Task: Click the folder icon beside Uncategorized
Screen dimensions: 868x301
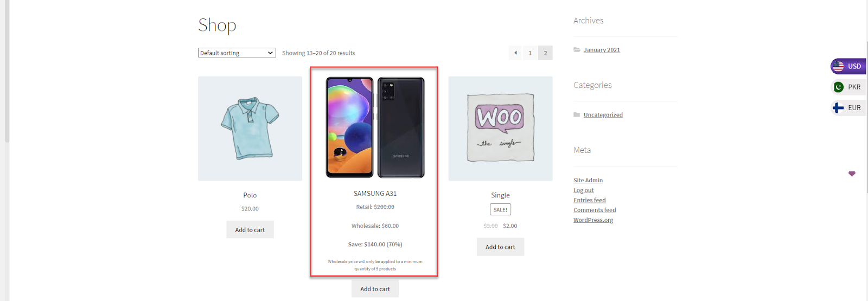Action: point(577,114)
